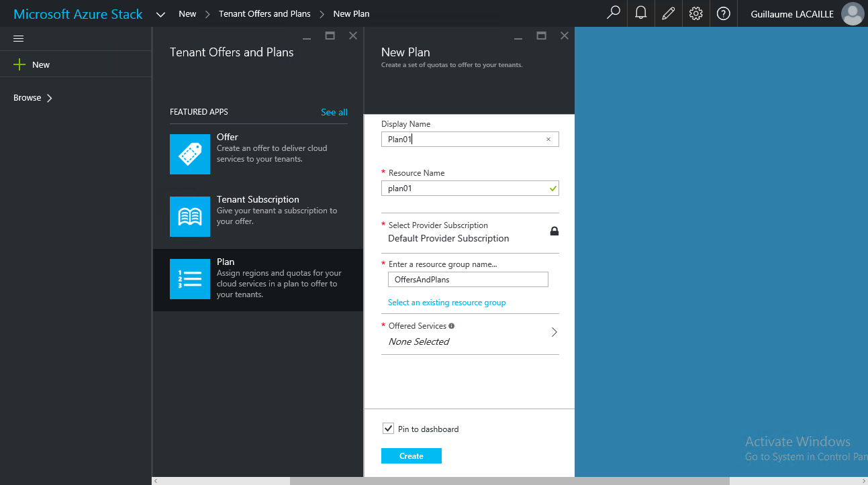Open portal settings gear
868x485 pixels.
point(696,13)
